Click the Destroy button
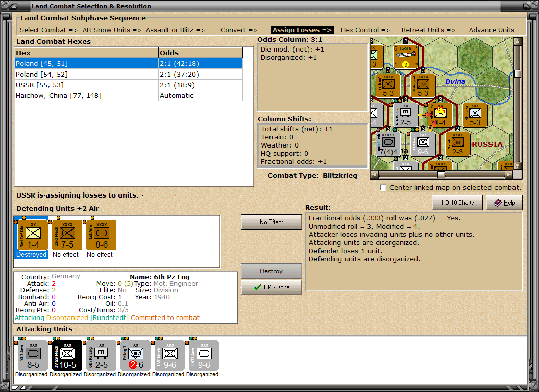Screen dimensions: 539x392 [271, 271]
